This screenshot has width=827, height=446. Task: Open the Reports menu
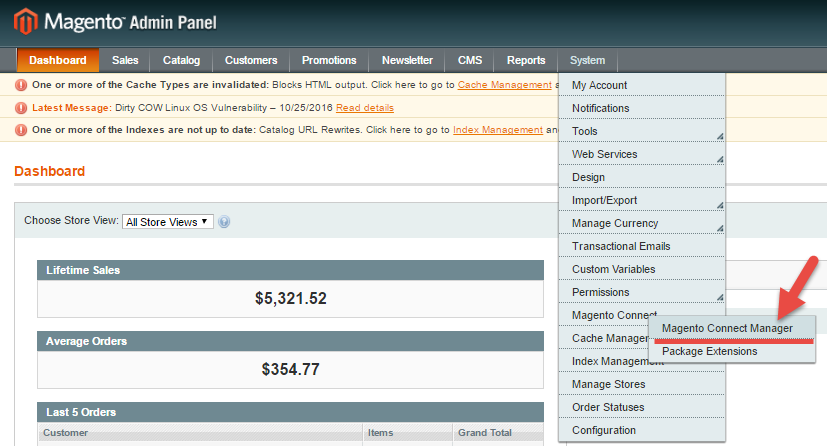point(526,60)
